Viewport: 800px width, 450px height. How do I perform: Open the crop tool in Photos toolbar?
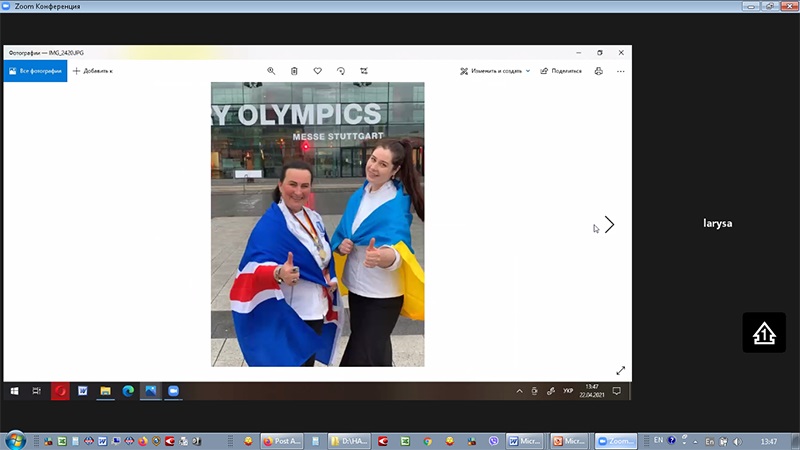(x=364, y=71)
